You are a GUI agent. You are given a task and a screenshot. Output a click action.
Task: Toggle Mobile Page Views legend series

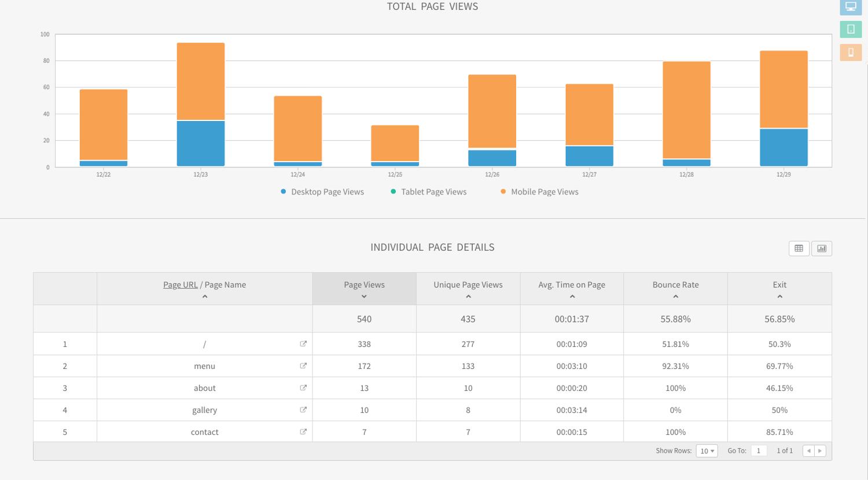tap(539, 192)
